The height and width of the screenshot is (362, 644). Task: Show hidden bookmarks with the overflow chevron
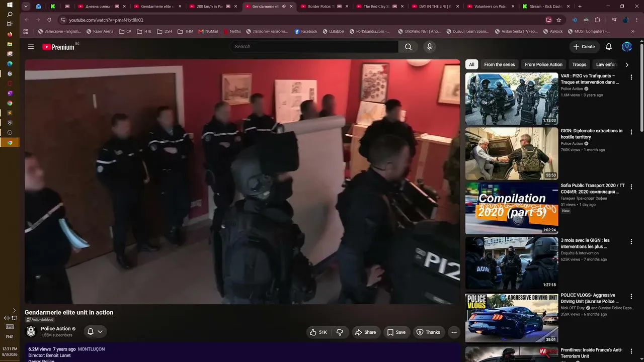tap(633, 31)
